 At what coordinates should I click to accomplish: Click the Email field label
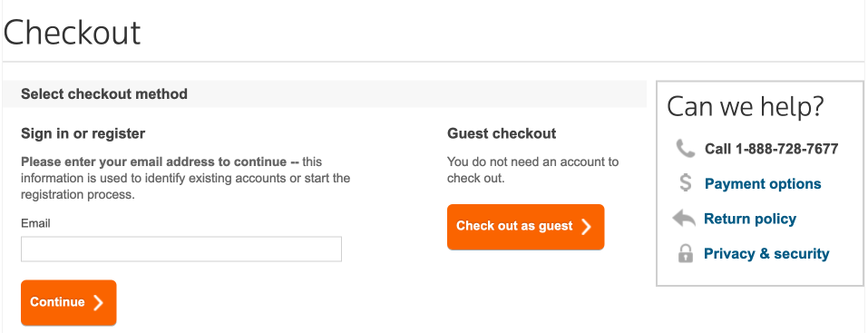35,223
